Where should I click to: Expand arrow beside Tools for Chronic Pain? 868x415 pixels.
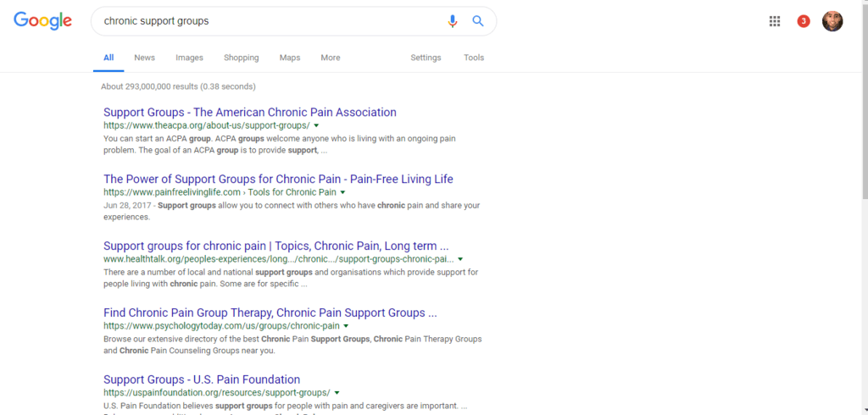pyautogui.click(x=342, y=192)
